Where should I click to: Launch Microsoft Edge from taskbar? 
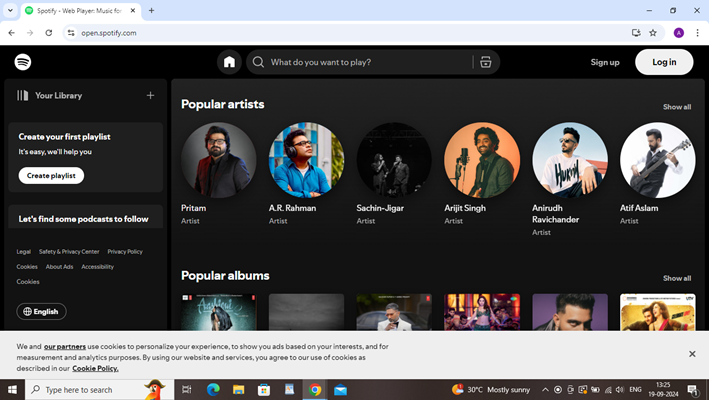[213, 390]
